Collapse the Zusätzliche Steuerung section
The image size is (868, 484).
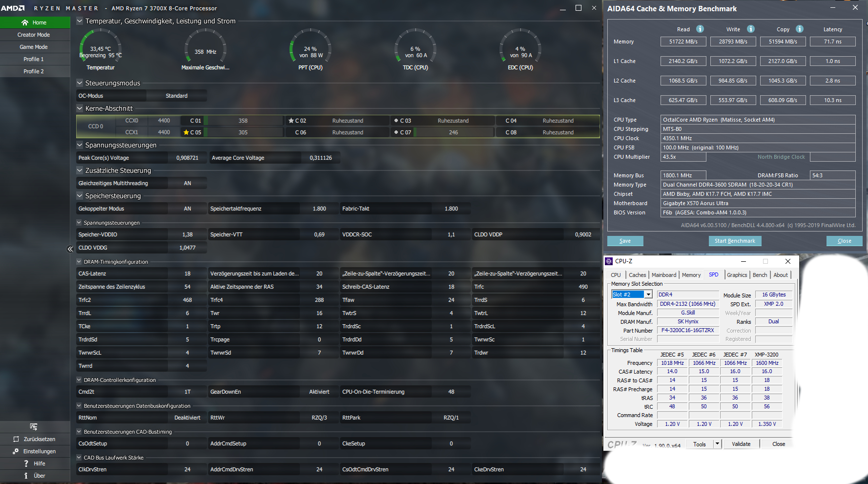[80, 170]
